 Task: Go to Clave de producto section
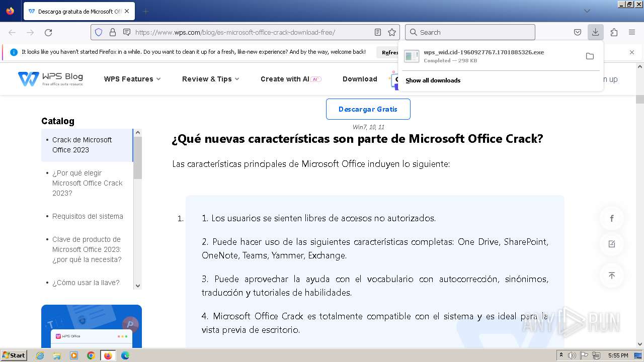87,249
